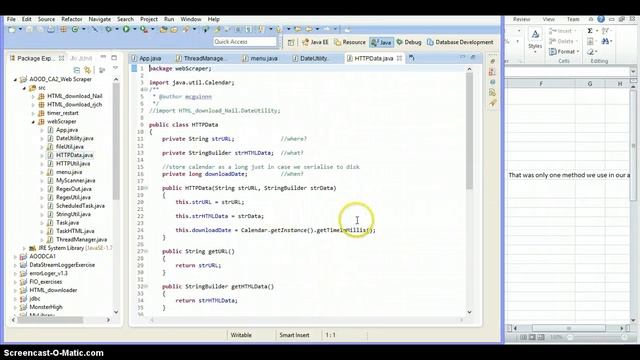Viewport: 640px width, 360px height.
Task: Open the Window menu
Action: coord(191,19)
